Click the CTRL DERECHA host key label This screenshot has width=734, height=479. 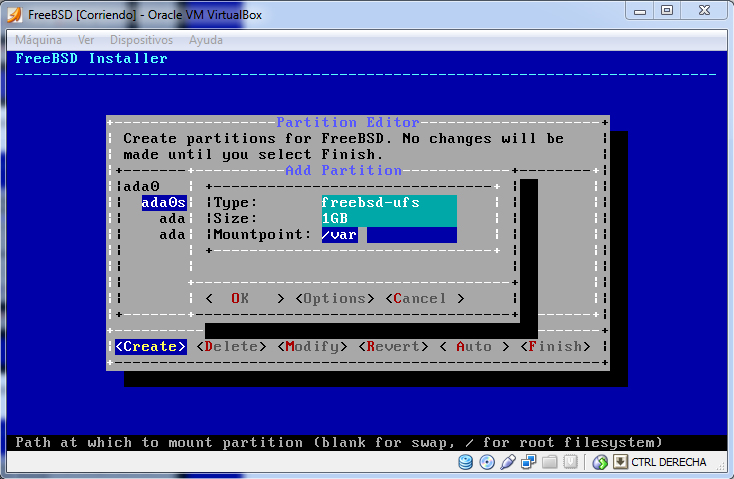tap(668, 462)
